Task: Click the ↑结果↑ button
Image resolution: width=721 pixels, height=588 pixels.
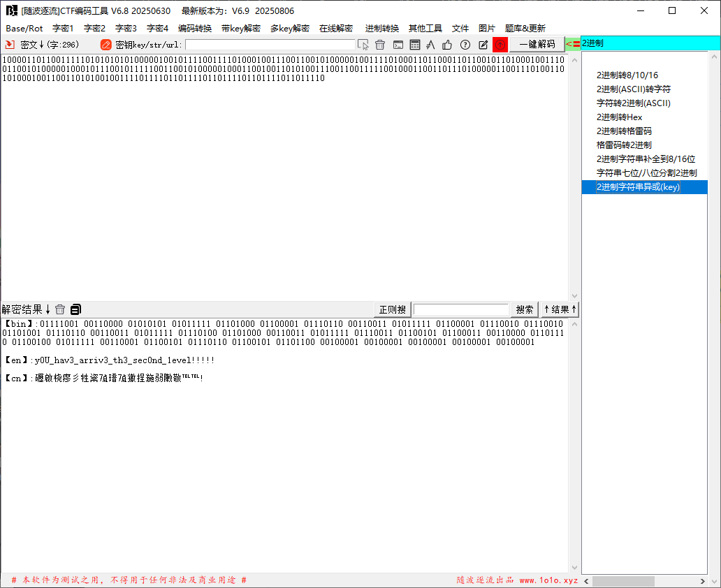Action: 560,309
